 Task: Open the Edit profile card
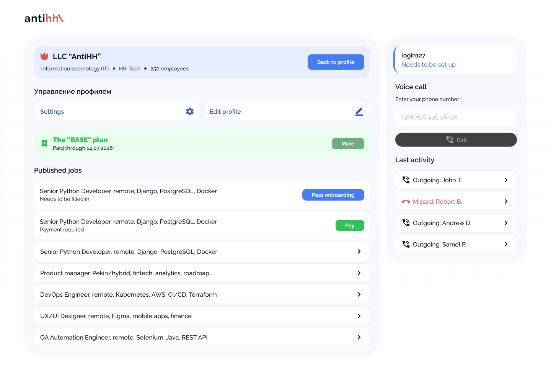pos(287,111)
